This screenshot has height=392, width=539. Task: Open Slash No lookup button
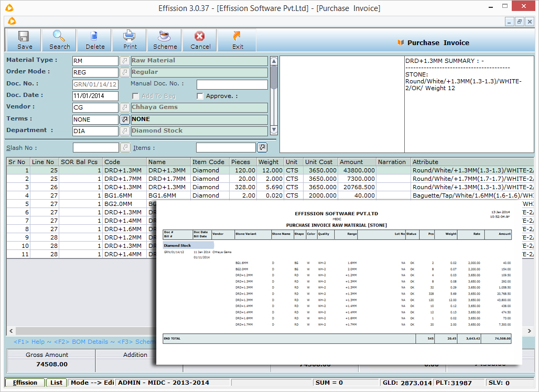pyautogui.click(x=125, y=148)
